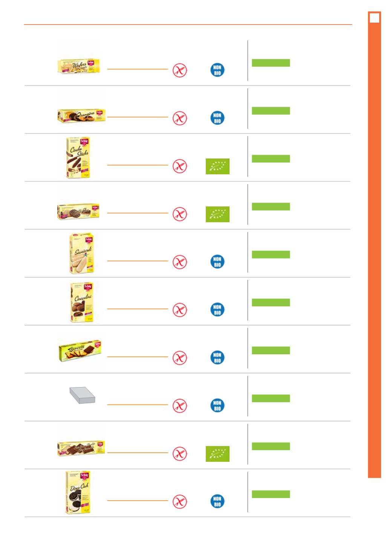Click the gluten-free icon in Wafers row
The width and height of the screenshot is (392, 555).
(x=180, y=70)
